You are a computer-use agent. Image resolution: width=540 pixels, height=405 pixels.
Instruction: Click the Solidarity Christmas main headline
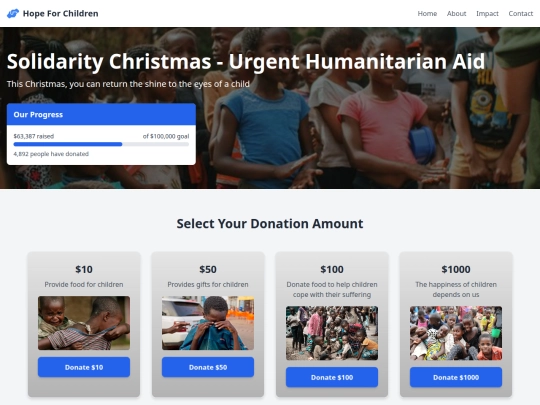[x=246, y=62]
